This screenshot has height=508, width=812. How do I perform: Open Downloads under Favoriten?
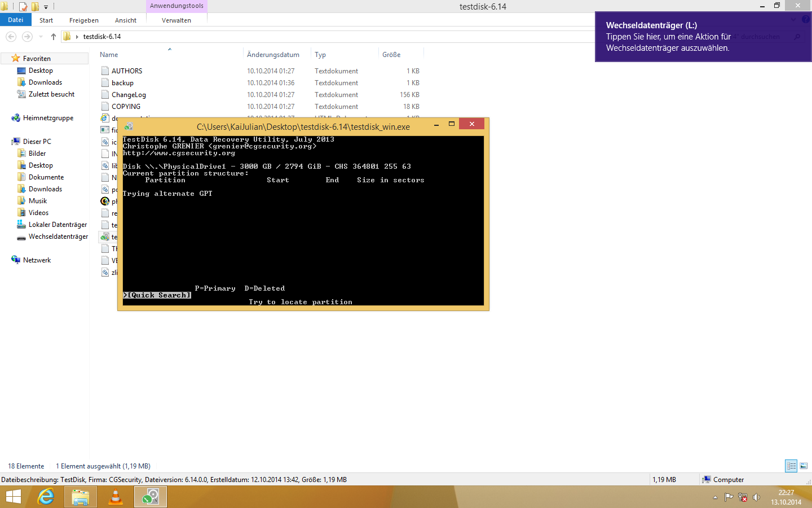click(45, 82)
